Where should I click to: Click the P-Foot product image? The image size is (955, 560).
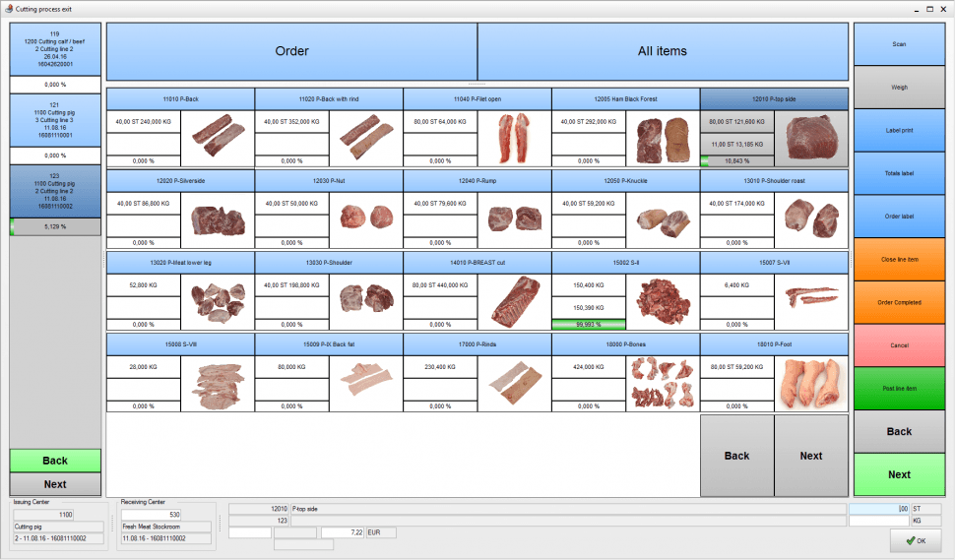pyautogui.click(x=811, y=382)
